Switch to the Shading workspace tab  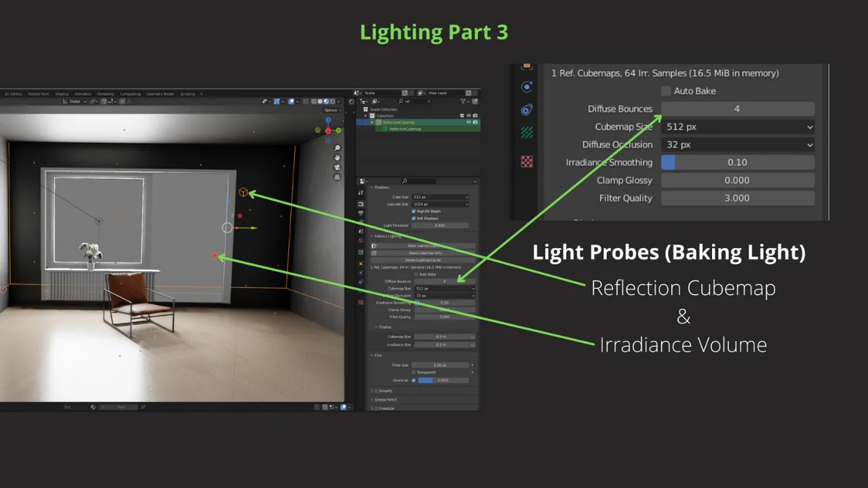(62, 94)
